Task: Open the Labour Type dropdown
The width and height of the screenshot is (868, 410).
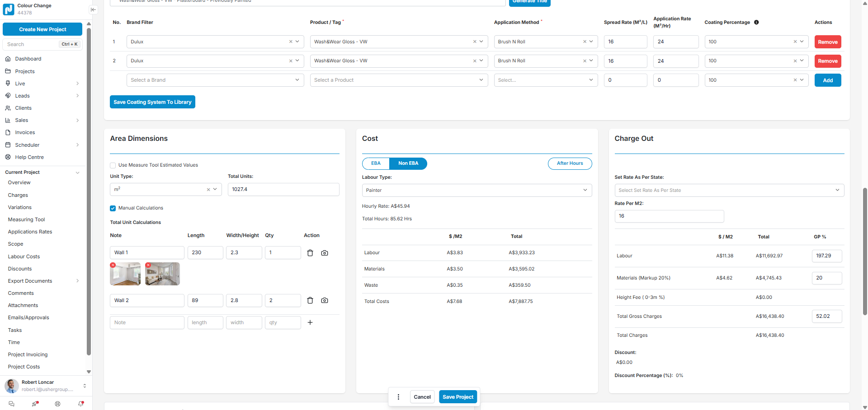Action: coord(476,190)
